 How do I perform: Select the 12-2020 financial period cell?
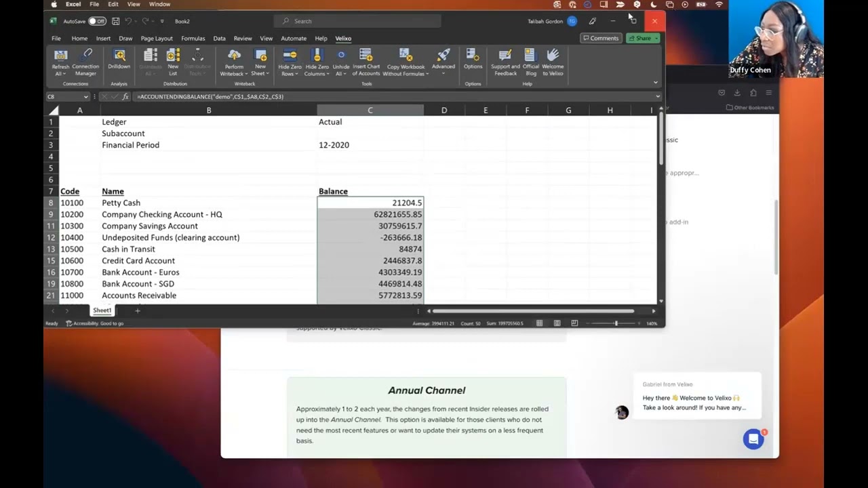point(370,145)
